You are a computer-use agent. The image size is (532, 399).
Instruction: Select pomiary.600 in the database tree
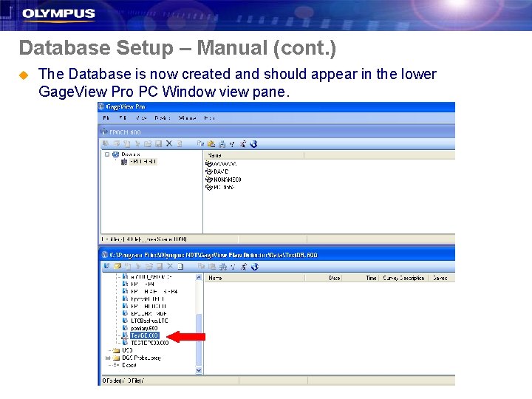(x=144, y=328)
